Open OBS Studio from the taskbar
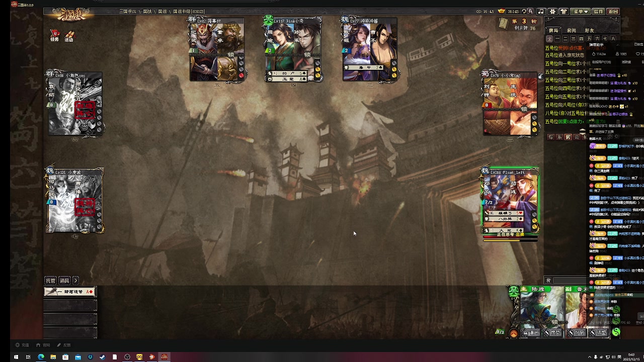Viewport: 644px width, 362px height. (127, 357)
